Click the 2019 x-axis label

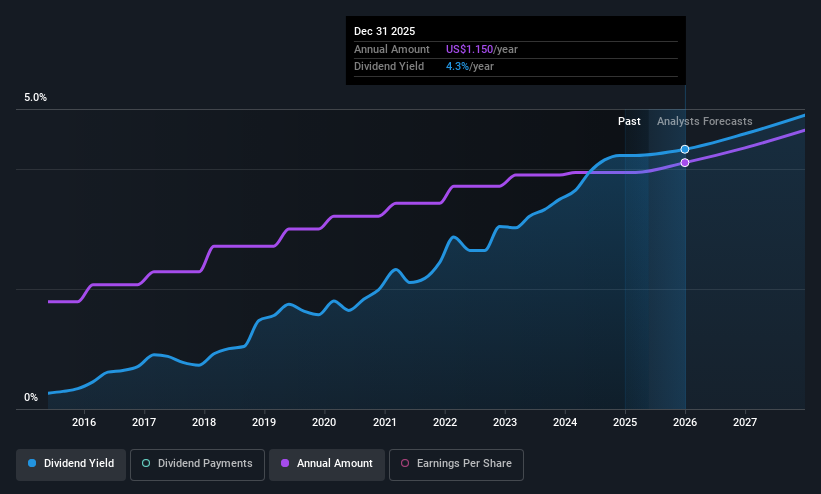point(264,422)
